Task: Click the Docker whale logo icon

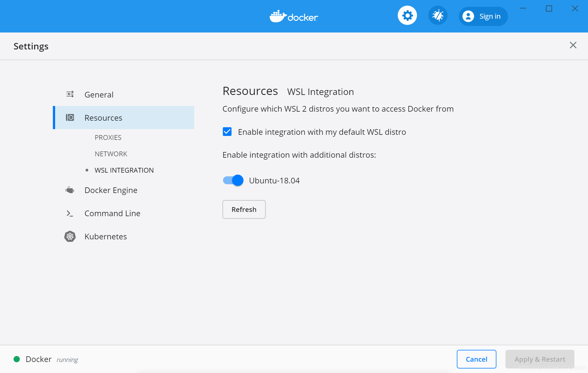Action: pyautogui.click(x=277, y=16)
